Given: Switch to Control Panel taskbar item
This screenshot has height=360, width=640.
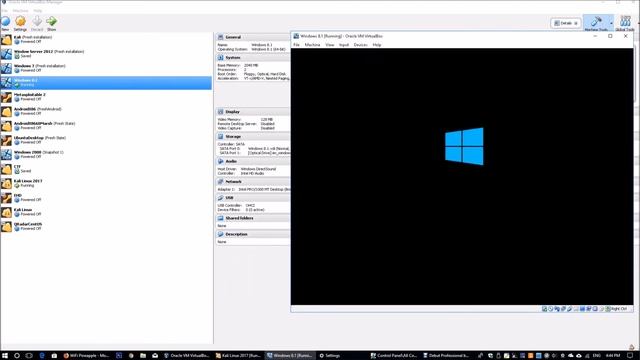Looking at the screenshot, I should 394,356.
